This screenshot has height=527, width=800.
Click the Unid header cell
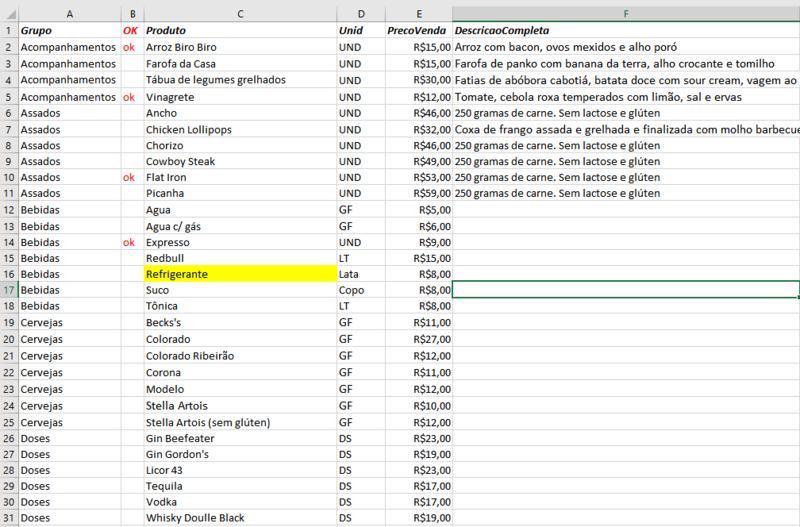(361, 30)
